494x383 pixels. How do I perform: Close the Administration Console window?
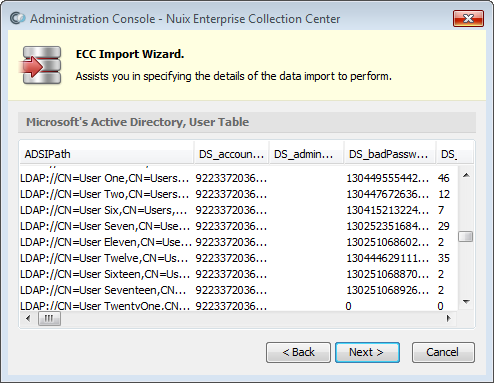[x=468, y=18]
